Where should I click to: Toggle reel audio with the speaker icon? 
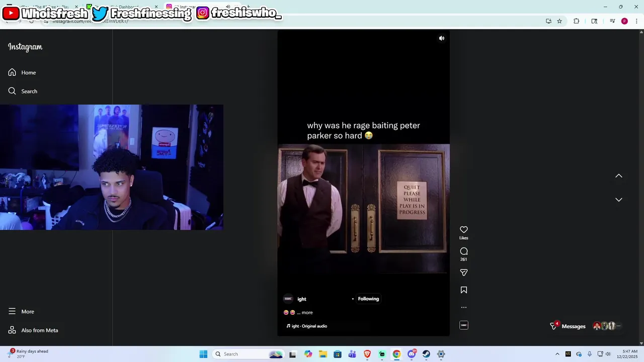click(442, 38)
